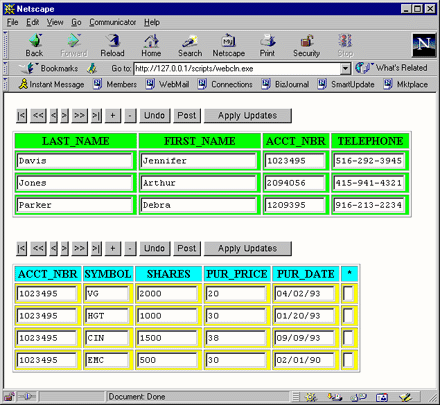
Task: Expand the Go to URL dropdown arrow
Action: pos(345,69)
